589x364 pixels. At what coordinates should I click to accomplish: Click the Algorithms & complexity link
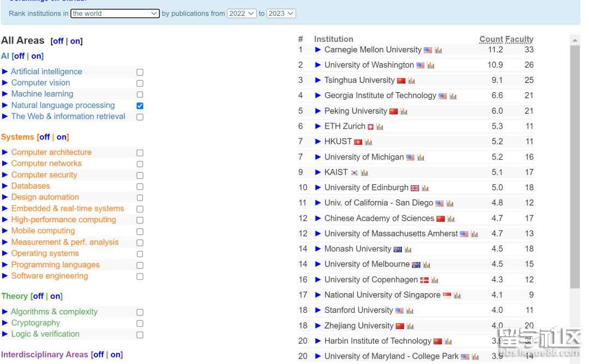(54, 312)
